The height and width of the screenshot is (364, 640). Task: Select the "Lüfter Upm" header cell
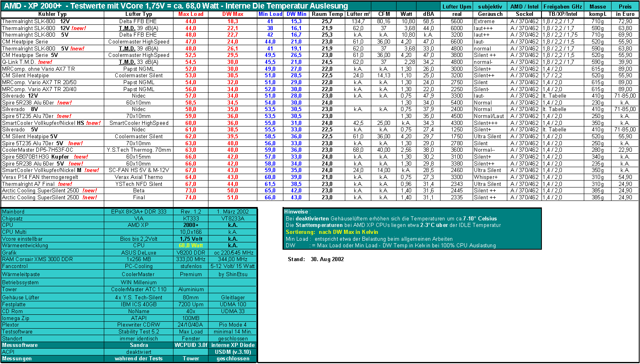click(x=457, y=7)
